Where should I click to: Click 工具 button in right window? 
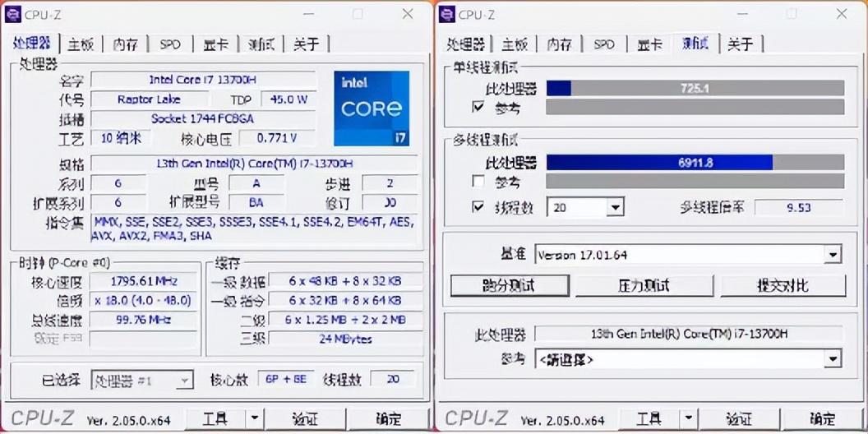pos(649,418)
